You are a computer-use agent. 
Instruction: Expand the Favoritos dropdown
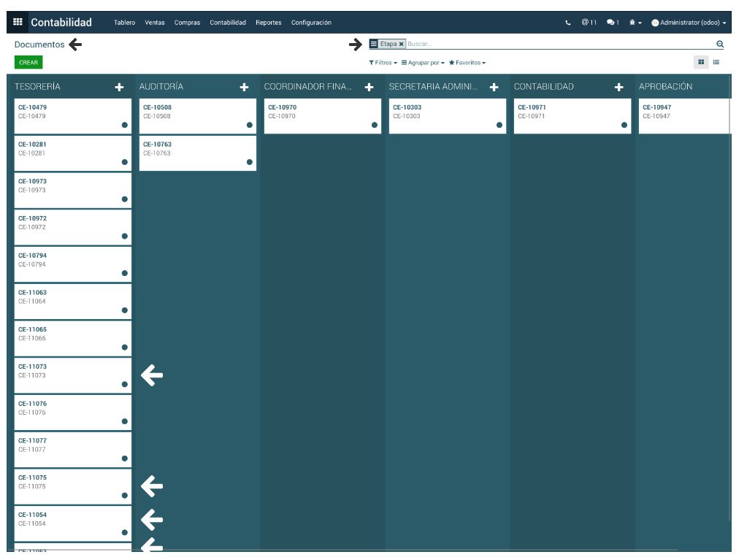click(x=467, y=63)
